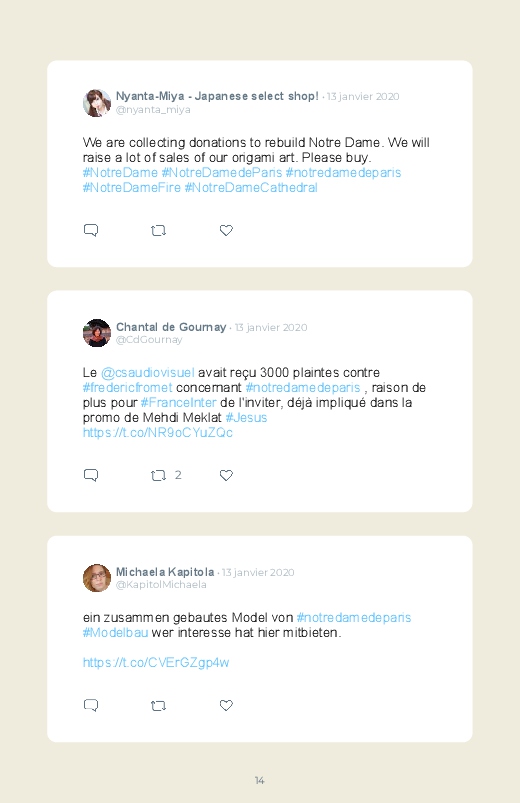Open Nyanta-Miya profile avatar

point(97,103)
